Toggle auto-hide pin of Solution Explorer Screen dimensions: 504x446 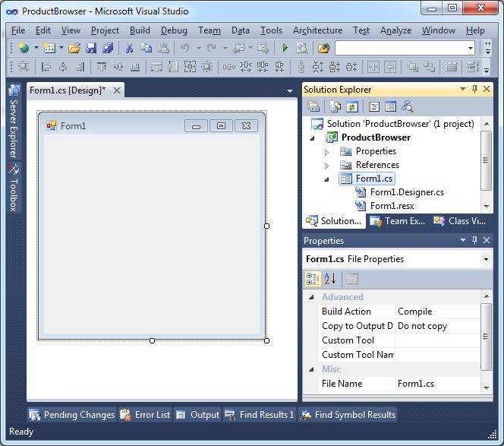474,89
